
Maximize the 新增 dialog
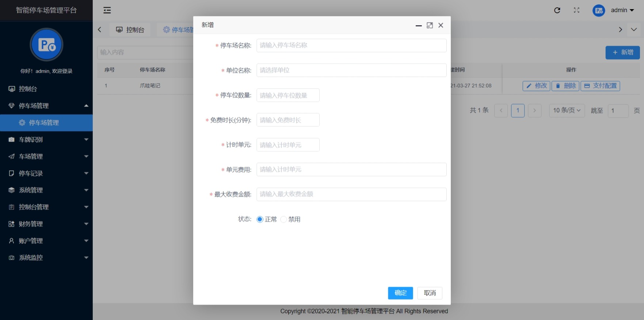[430, 25]
